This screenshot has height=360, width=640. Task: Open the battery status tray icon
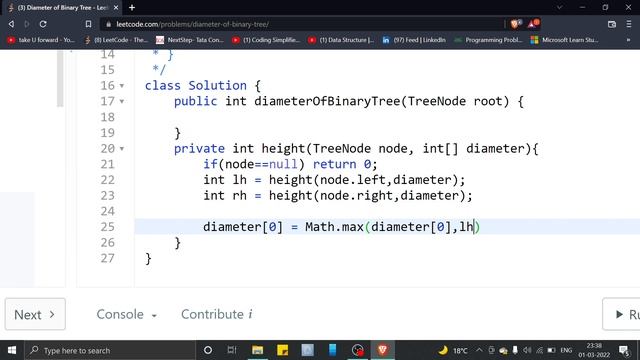click(x=551, y=350)
